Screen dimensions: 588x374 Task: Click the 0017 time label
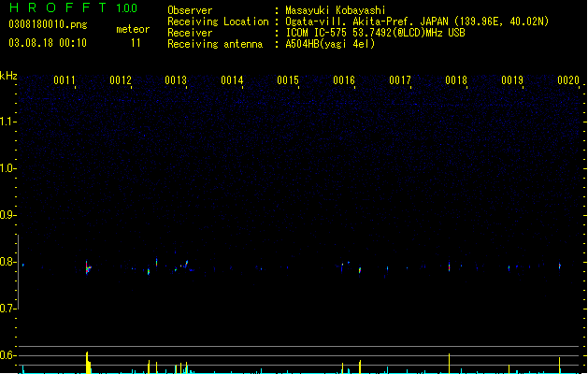(400, 80)
